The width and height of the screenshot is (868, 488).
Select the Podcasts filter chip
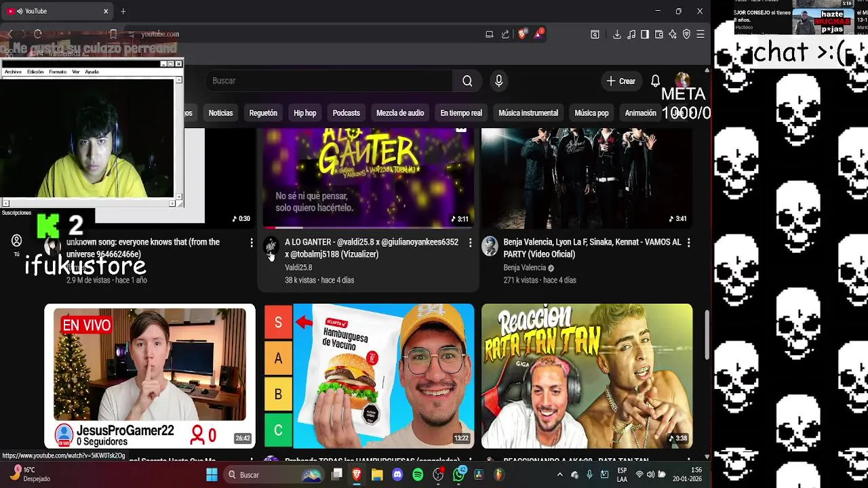(x=347, y=113)
